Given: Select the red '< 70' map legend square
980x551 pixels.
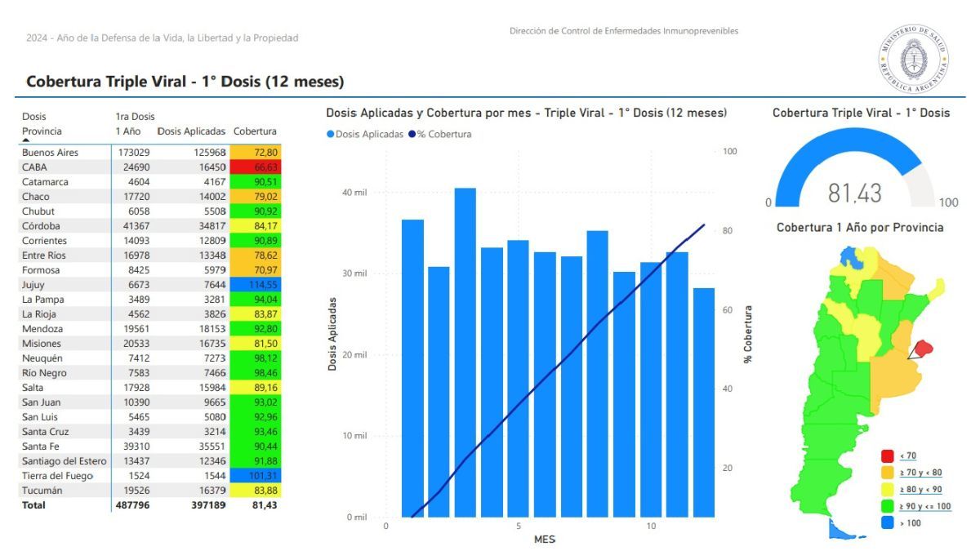Looking at the screenshot, I should click(x=888, y=455).
